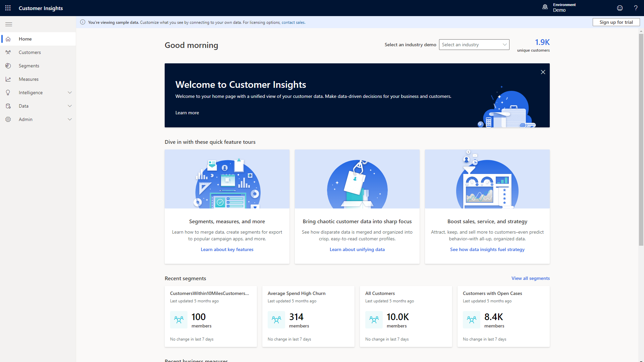644x362 pixels.
Task: Open the help question mark icon
Action: pyautogui.click(x=636, y=8)
